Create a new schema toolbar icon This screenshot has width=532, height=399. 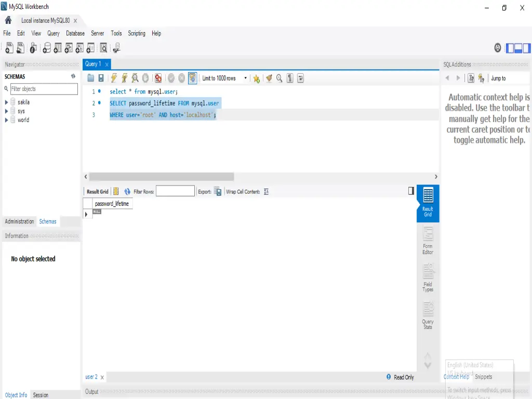point(47,48)
